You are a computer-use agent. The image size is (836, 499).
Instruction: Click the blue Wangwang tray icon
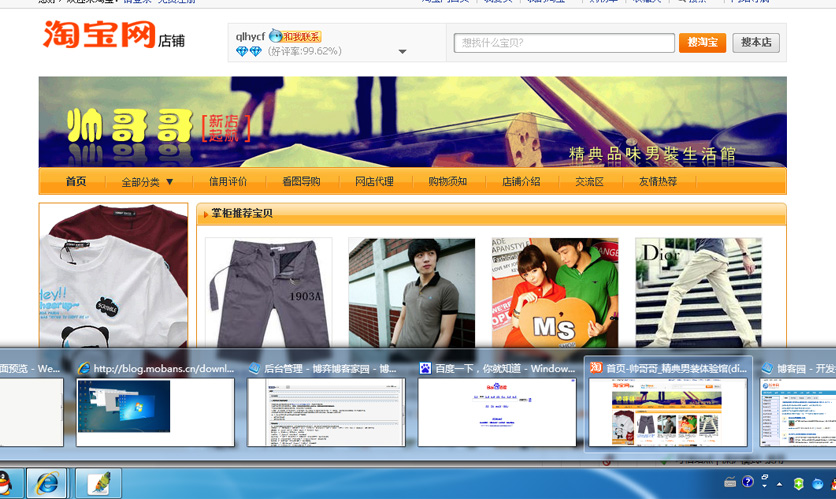[817, 484]
